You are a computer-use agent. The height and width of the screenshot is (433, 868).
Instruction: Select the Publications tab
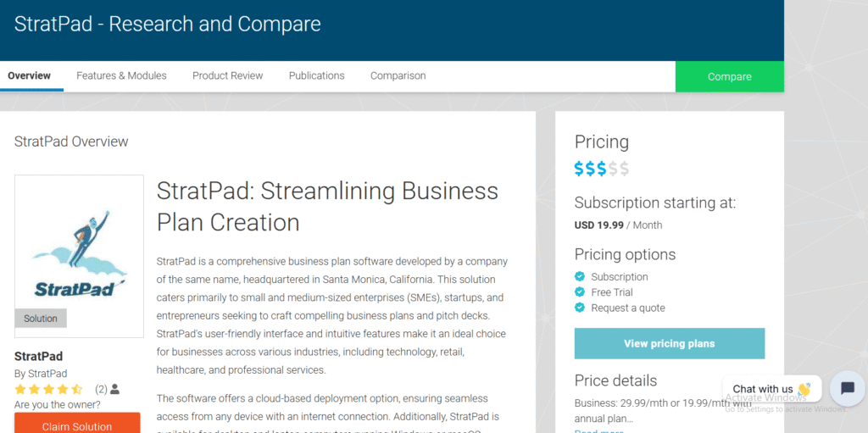click(x=316, y=75)
